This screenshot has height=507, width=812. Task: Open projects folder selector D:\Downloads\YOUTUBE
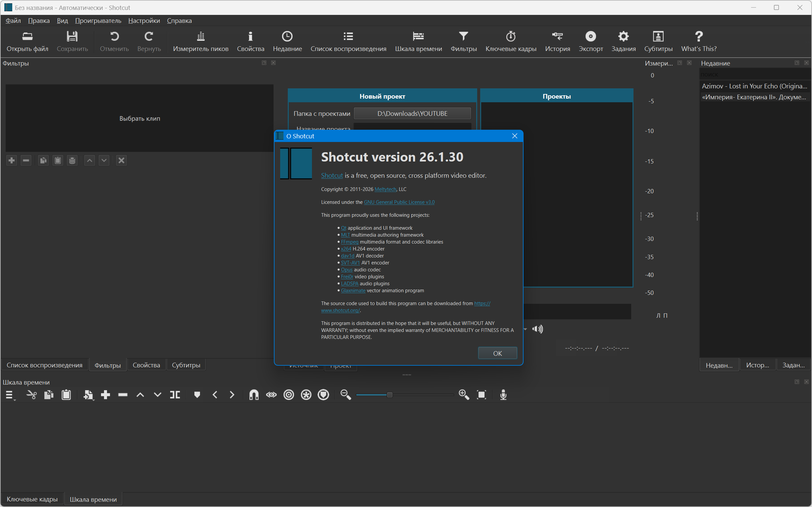pyautogui.click(x=412, y=114)
